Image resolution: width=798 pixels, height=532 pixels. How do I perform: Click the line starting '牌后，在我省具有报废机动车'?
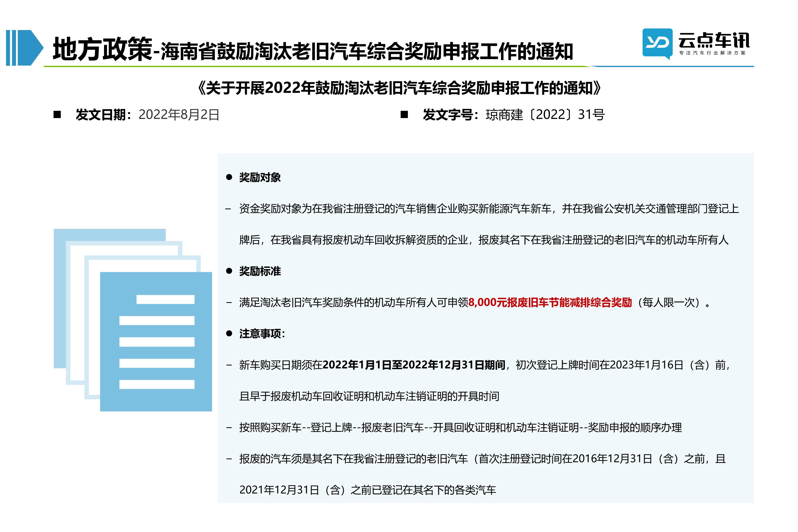click(484, 240)
